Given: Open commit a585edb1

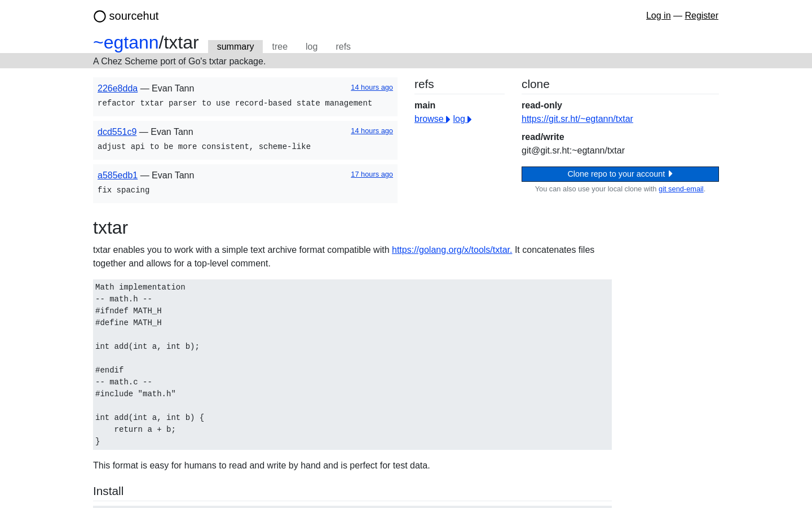Looking at the screenshot, I should (x=117, y=175).
